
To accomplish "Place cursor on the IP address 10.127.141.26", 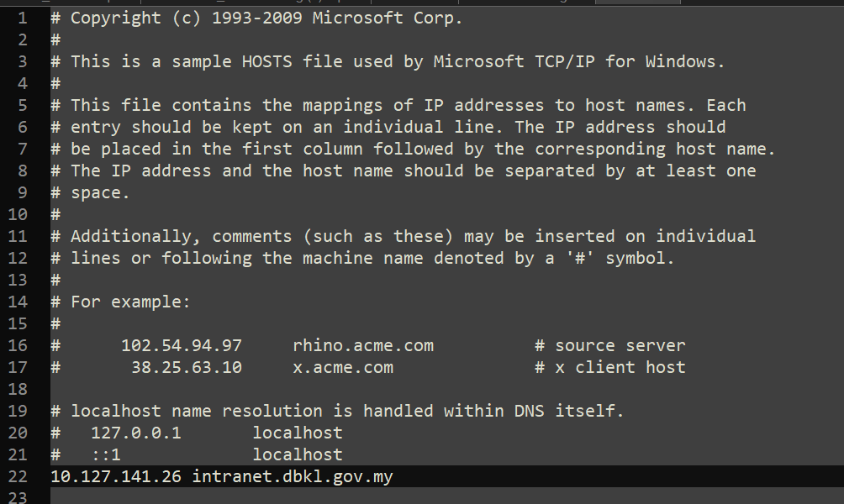I will (x=116, y=476).
